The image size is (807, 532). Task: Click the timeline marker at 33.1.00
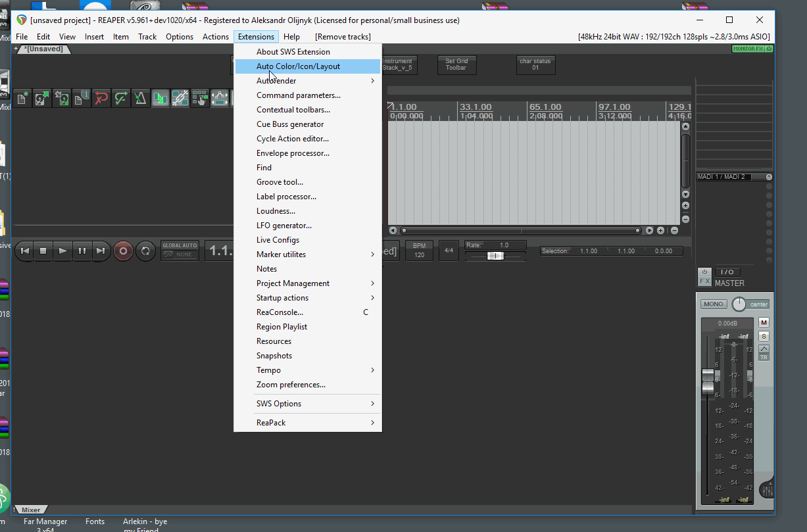pyautogui.click(x=476, y=107)
